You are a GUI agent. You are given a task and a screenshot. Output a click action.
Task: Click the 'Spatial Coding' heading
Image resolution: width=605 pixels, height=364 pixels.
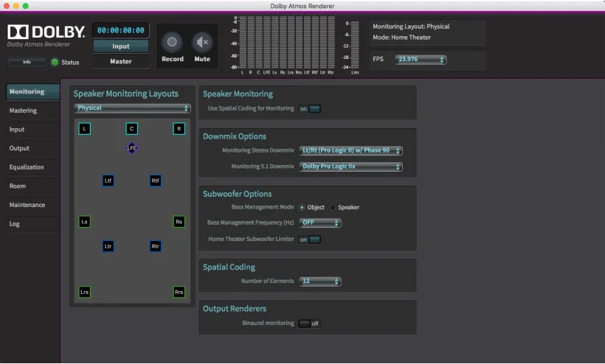[x=229, y=267]
